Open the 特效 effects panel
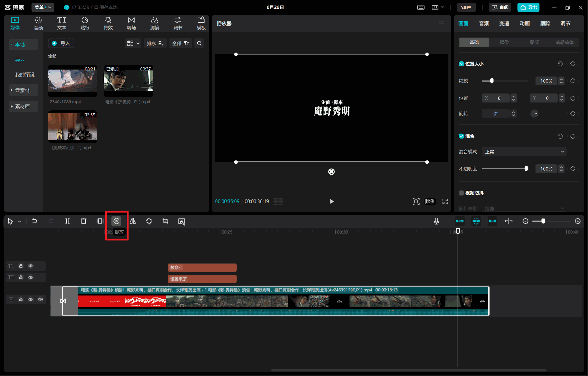This screenshot has width=588, height=376. coord(108,24)
